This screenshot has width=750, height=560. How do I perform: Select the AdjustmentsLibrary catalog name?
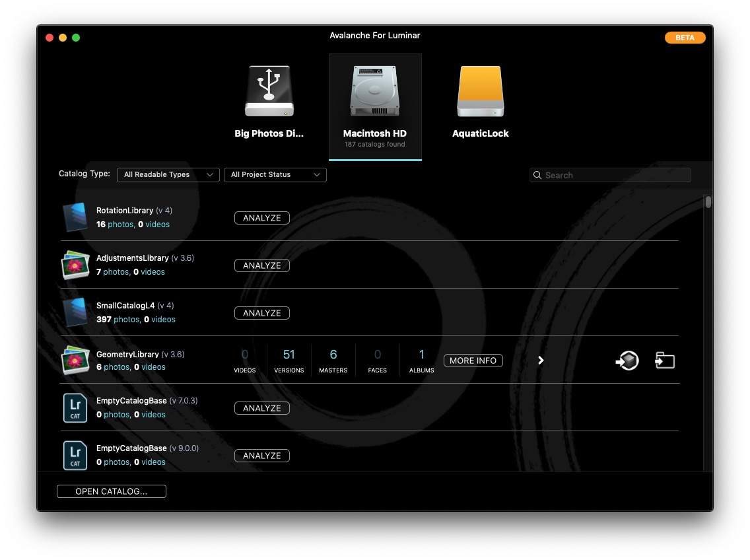click(133, 258)
